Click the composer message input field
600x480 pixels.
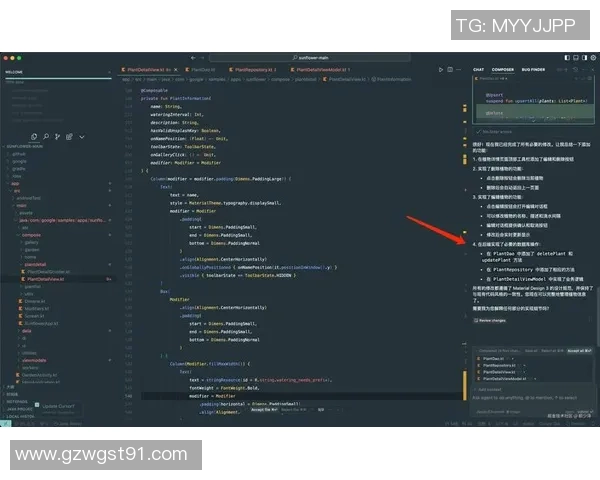[x=530, y=397]
